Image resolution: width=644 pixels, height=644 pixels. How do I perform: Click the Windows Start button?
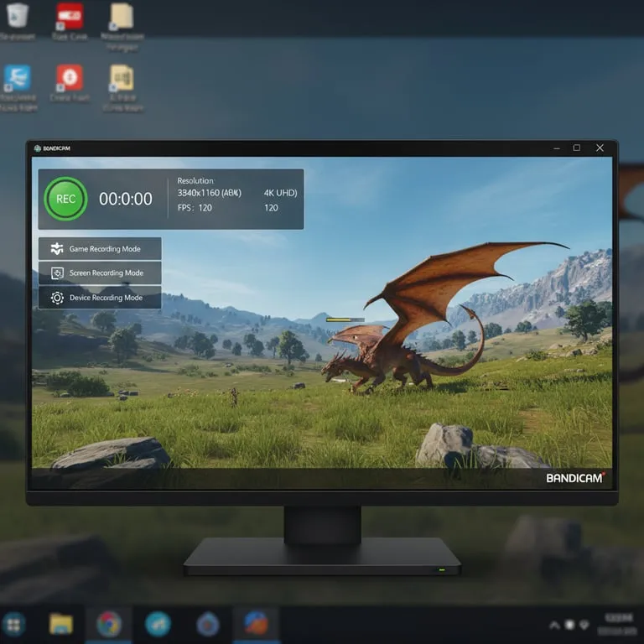coord(14,623)
